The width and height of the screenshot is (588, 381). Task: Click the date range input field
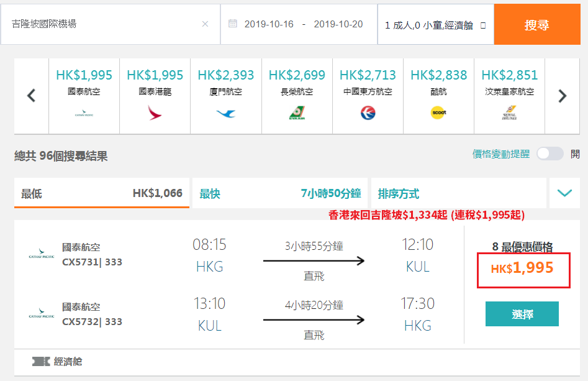pyautogui.click(x=299, y=24)
